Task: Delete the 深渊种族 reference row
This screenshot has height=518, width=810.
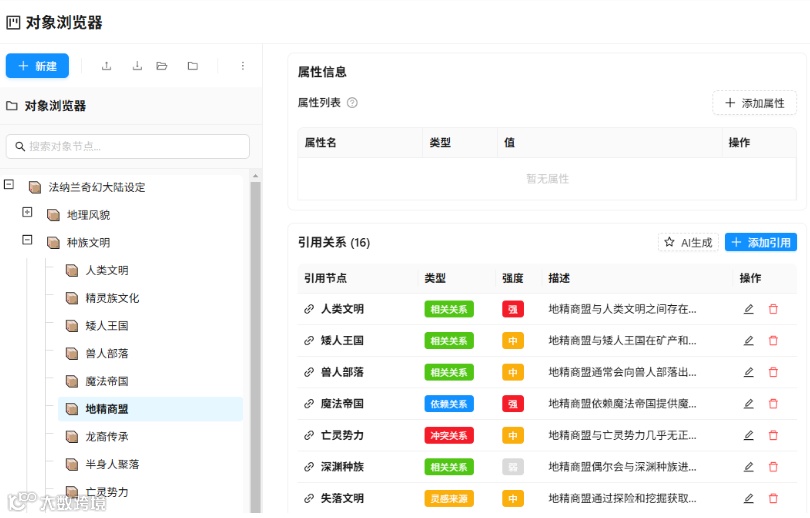Action: pyautogui.click(x=773, y=467)
